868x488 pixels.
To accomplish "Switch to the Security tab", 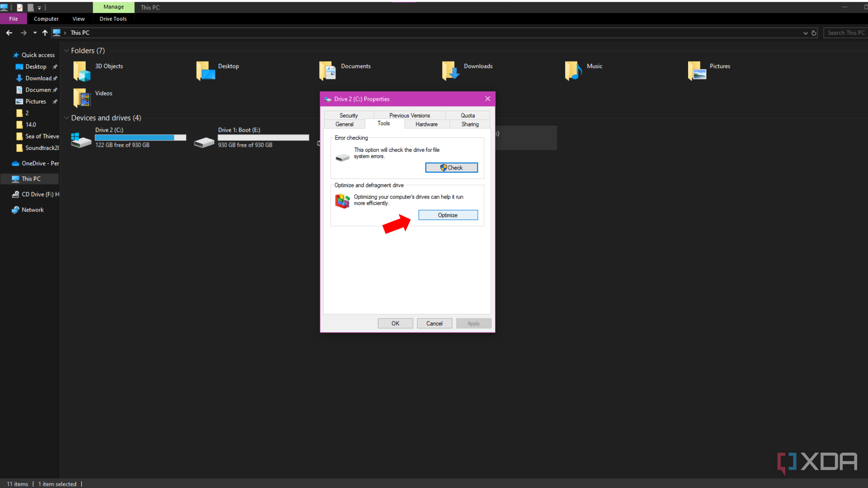I will 348,115.
